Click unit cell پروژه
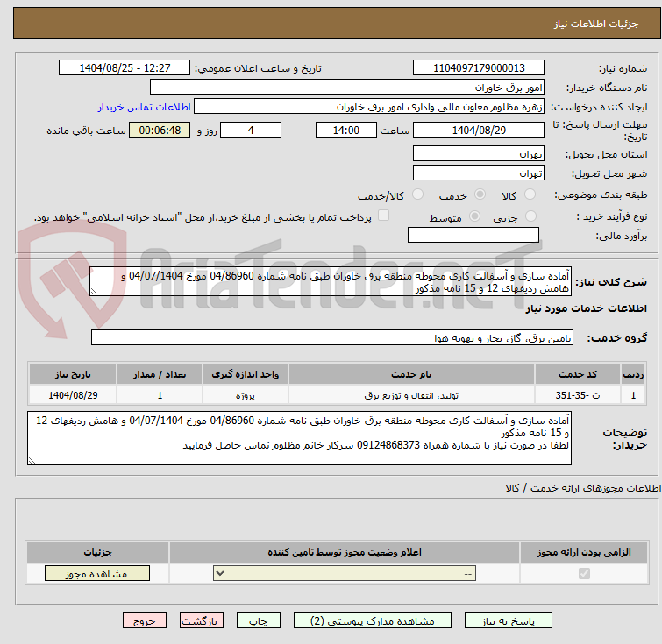The height and width of the screenshot is (644, 662). 246,395
